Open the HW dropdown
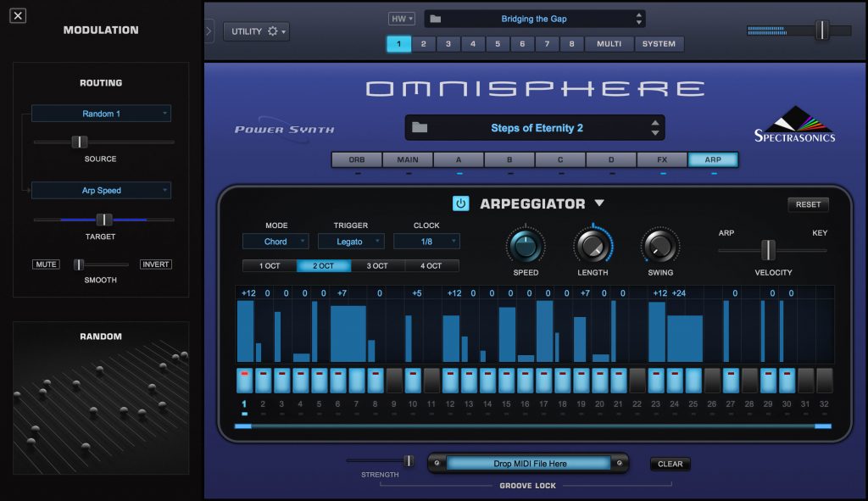868x501 pixels. pyautogui.click(x=401, y=19)
